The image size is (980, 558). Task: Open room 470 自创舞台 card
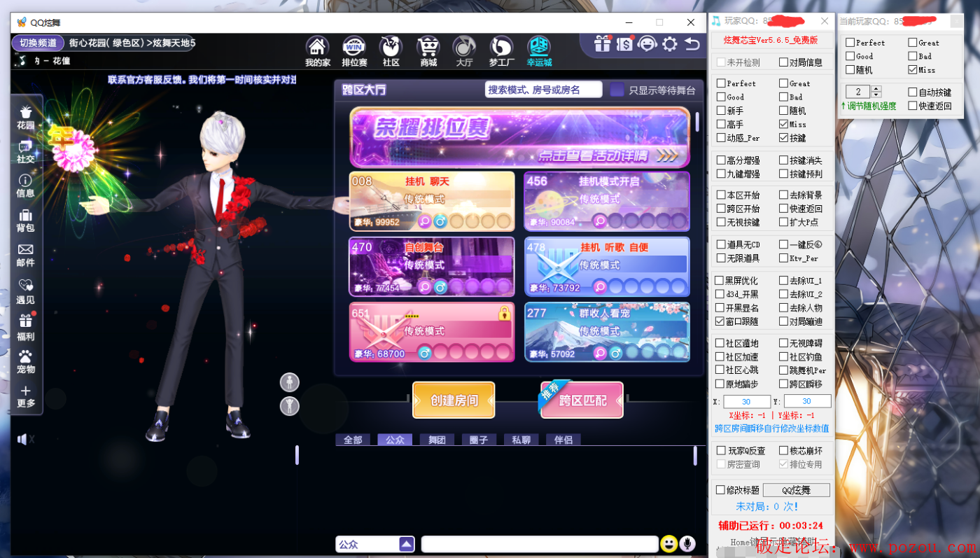coord(432,267)
